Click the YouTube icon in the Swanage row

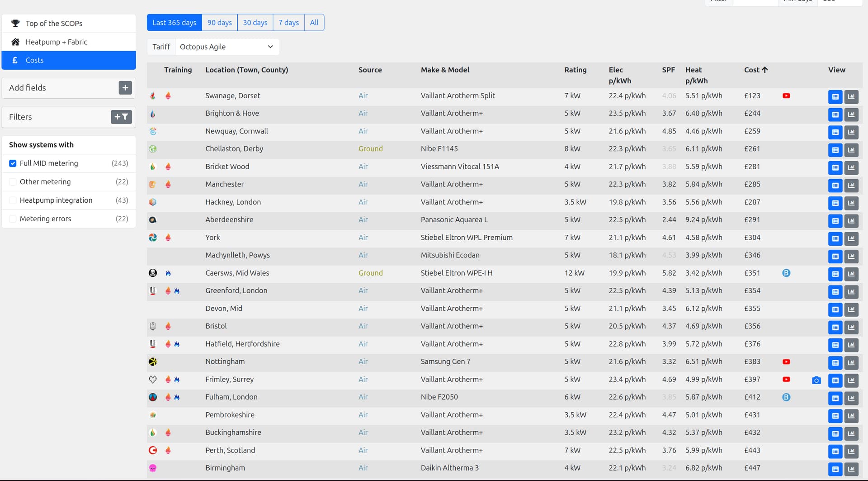tap(786, 95)
